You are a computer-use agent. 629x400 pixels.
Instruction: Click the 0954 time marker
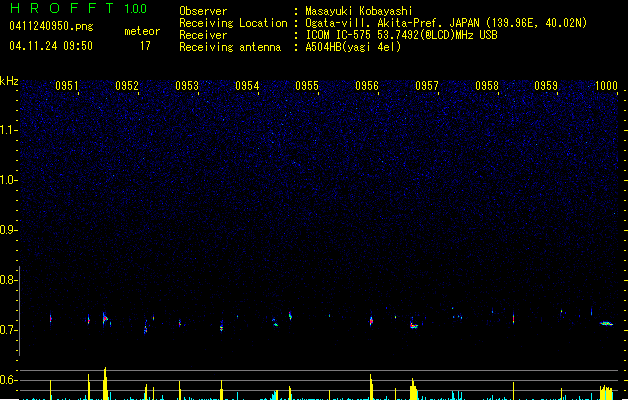pos(247,86)
